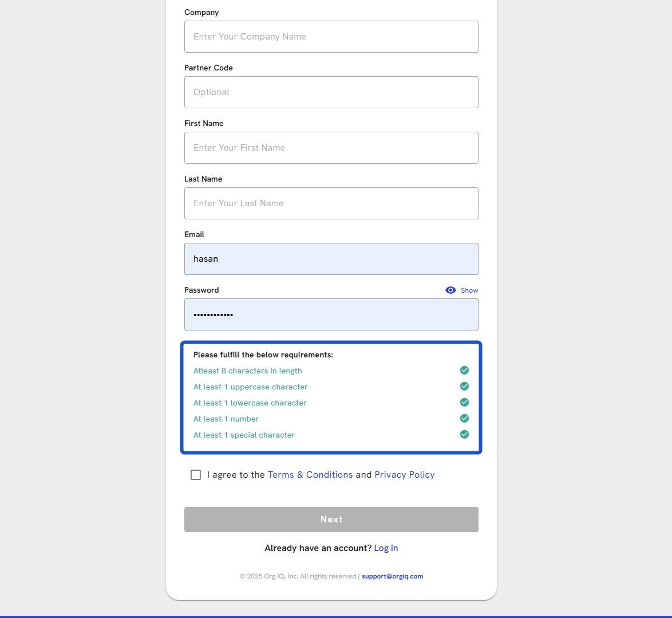Select the First Name text field
This screenshot has width=672, height=618.
[x=331, y=148]
